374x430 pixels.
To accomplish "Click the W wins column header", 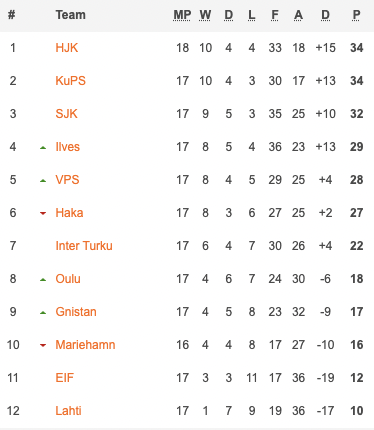I will (205, 15).
